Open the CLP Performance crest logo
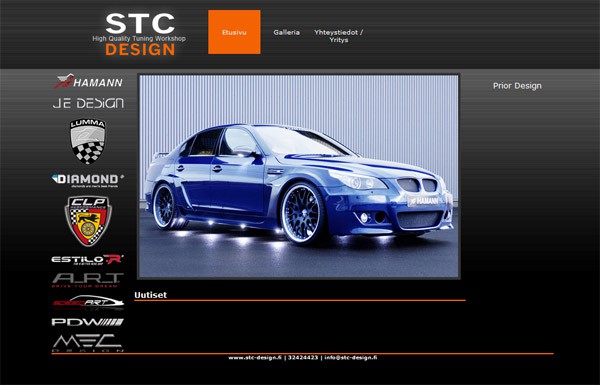The height and width of the screenshot is (385, 600). (x=88, y=221)
